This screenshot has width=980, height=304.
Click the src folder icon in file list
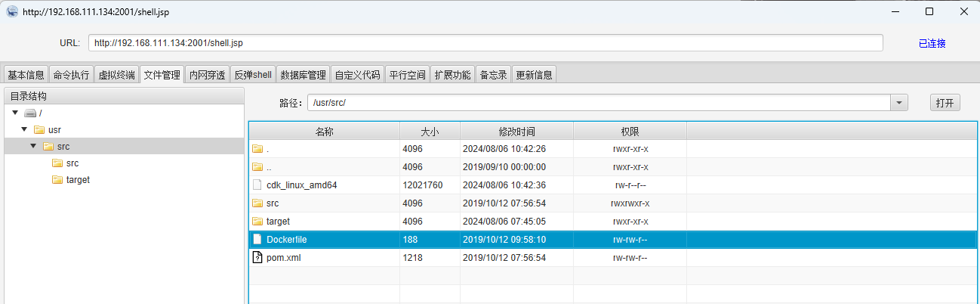tap(257, 203)
